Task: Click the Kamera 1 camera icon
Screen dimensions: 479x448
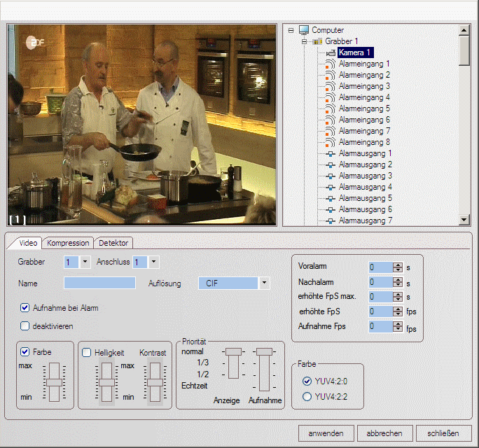Action: coord(331,53)
